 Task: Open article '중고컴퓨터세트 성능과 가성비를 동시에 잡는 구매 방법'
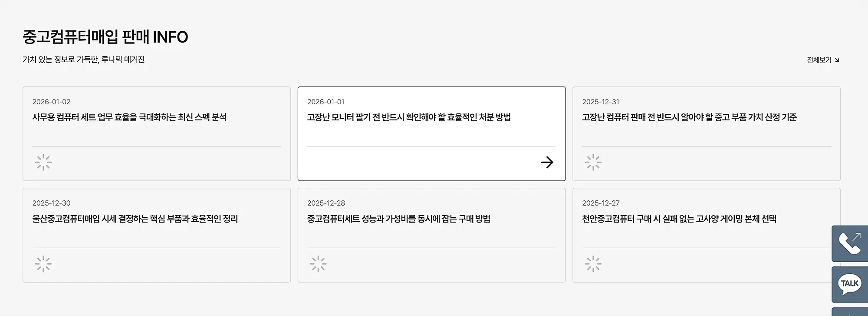click(398, 219)
